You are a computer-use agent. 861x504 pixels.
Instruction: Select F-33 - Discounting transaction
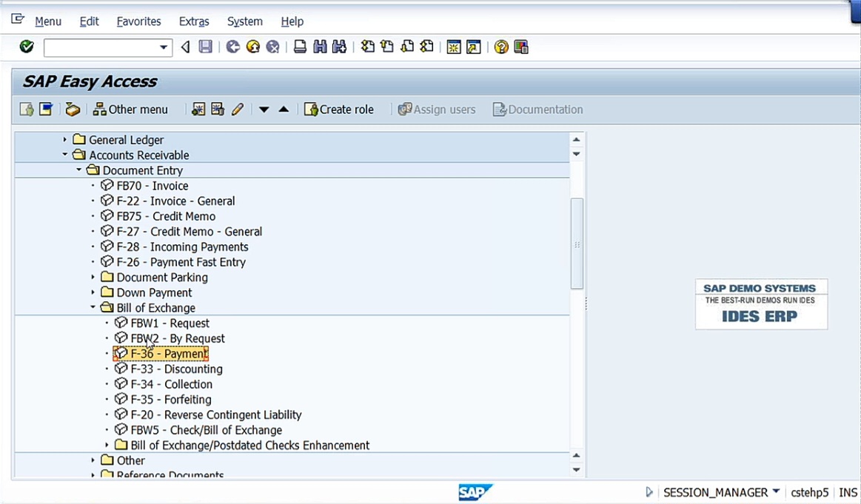point(176,369)
